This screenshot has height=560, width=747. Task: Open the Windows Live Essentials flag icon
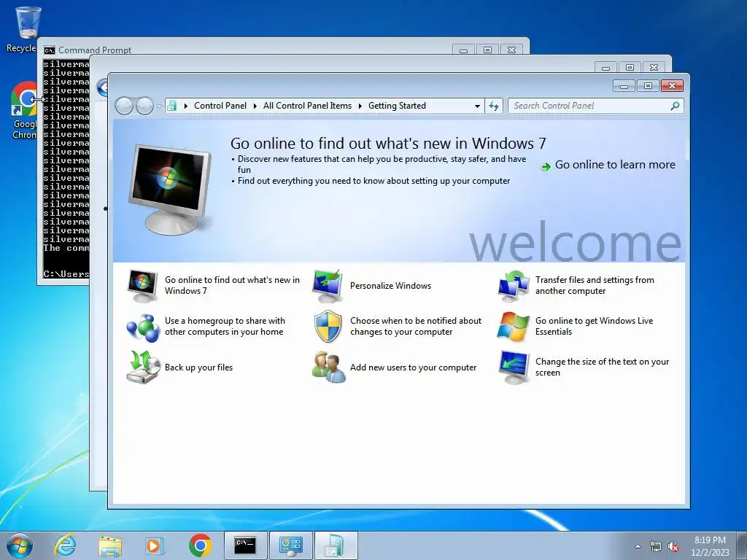point(513,327)
